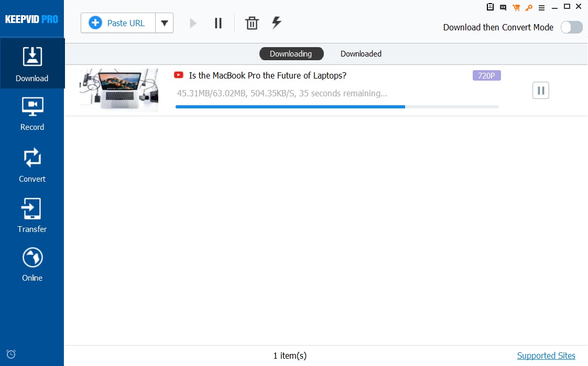Expand the Paste URL dropdown arrow
This screenshot has height=366, width=588.
pos(164,23)
